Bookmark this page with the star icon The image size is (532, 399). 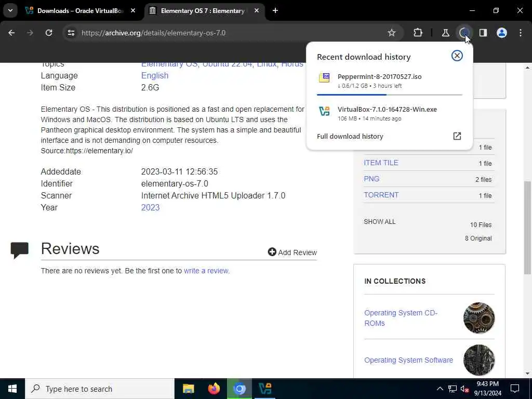[392, 33]
